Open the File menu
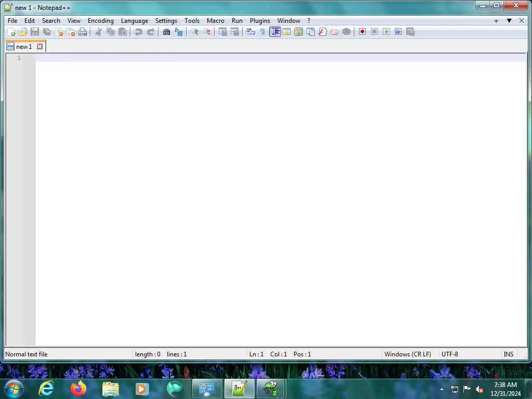The height and width of the screenshot is (399, 532). [x=12, y=21]
